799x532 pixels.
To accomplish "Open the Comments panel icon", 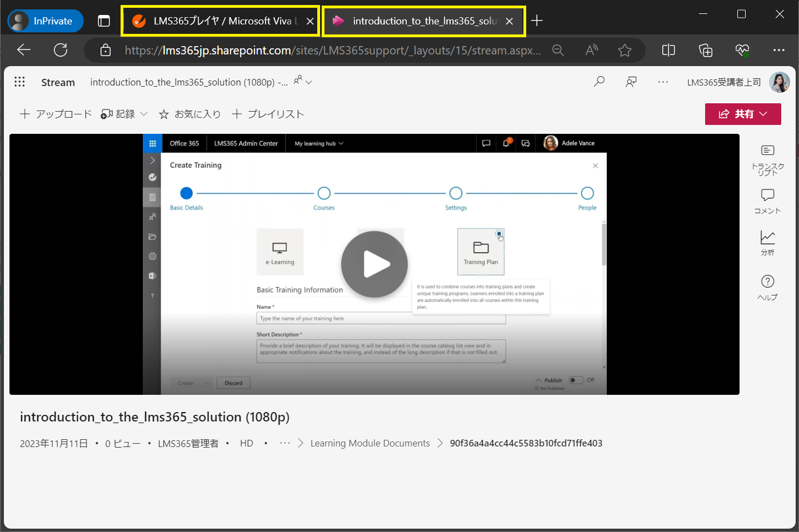I will click(x=767, y=195).
